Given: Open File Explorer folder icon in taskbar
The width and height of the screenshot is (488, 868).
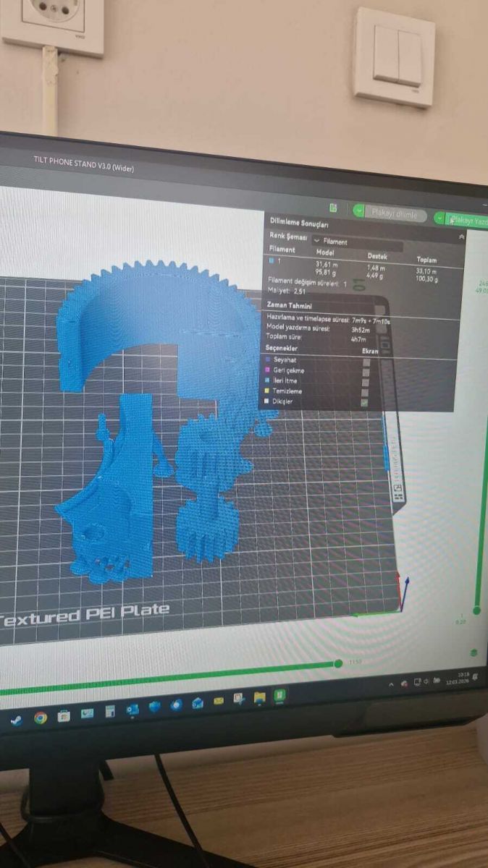Looking at the screenshot, I should 259,698.
